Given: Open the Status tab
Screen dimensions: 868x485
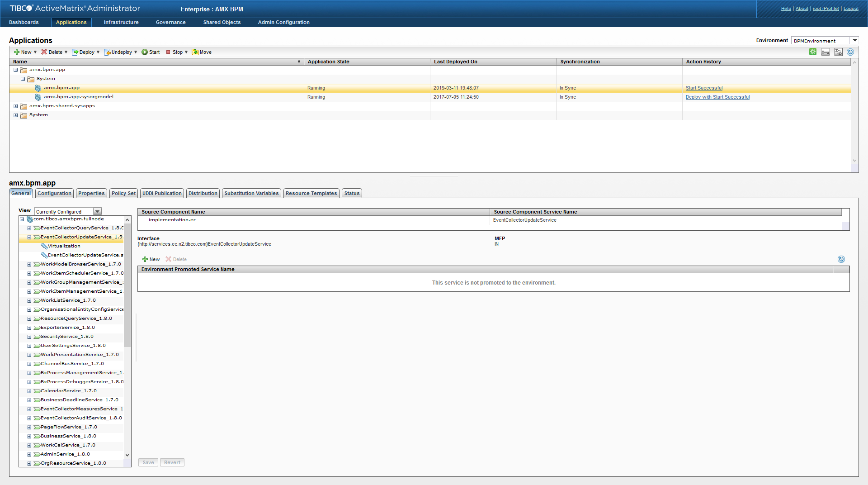Looking at the screenshot, I should (352, 193).
